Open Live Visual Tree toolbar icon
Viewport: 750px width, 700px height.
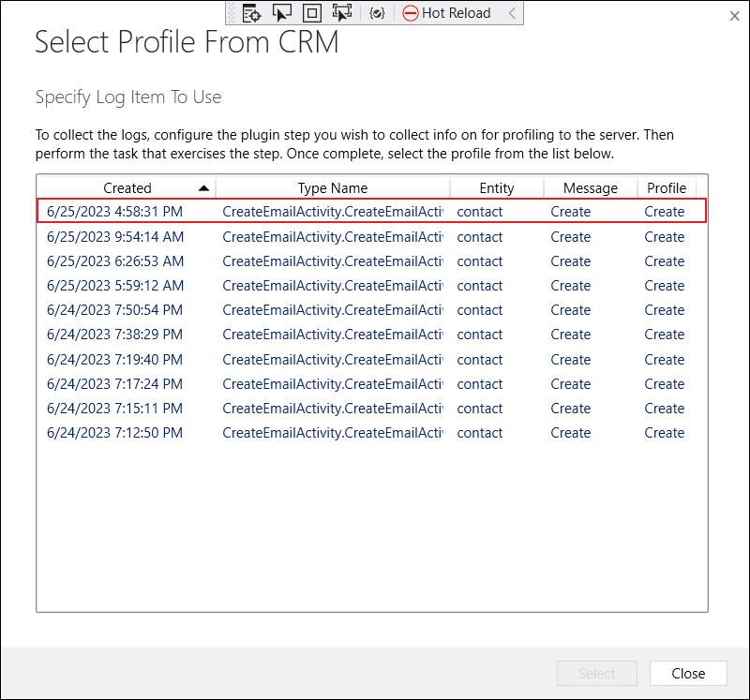251,13
